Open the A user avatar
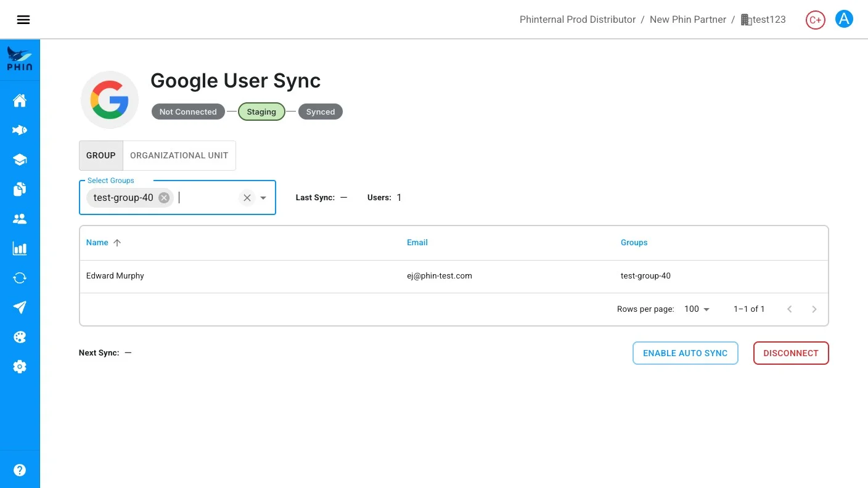Screen dimensions: 868x488 click(x=844, y=20)
